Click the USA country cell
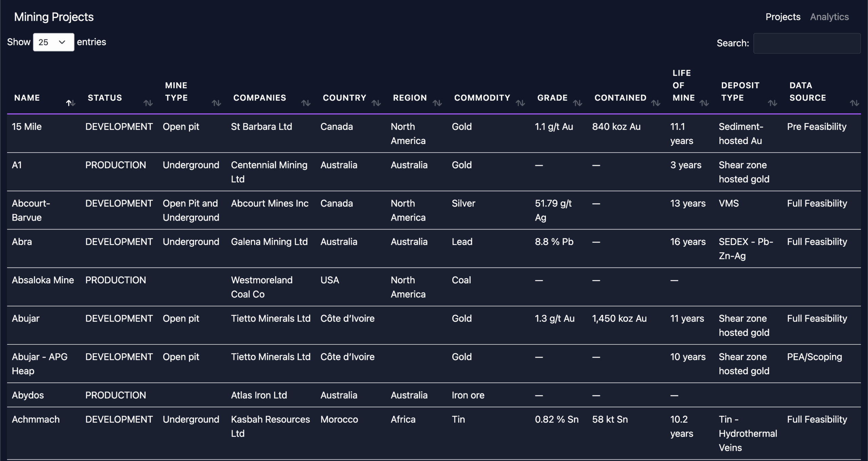Image resolution: width=868 pixels, height=461 pixels. point(330,280)
